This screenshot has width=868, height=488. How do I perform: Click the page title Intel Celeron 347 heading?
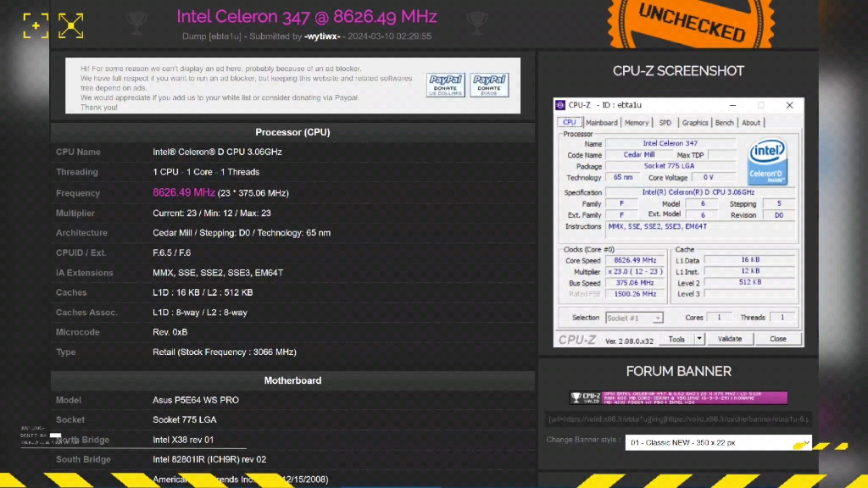pyautogui.click(x=307, y=17)
